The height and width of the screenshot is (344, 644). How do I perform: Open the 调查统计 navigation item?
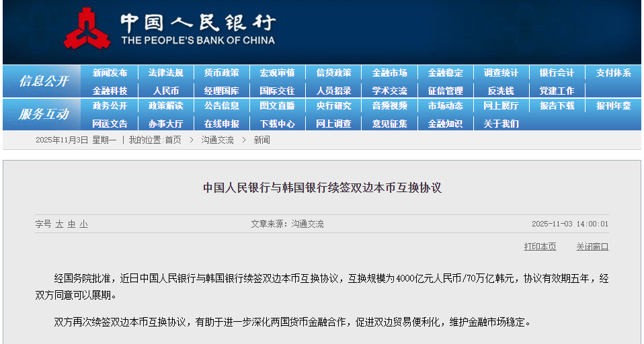tap(501, 73)
